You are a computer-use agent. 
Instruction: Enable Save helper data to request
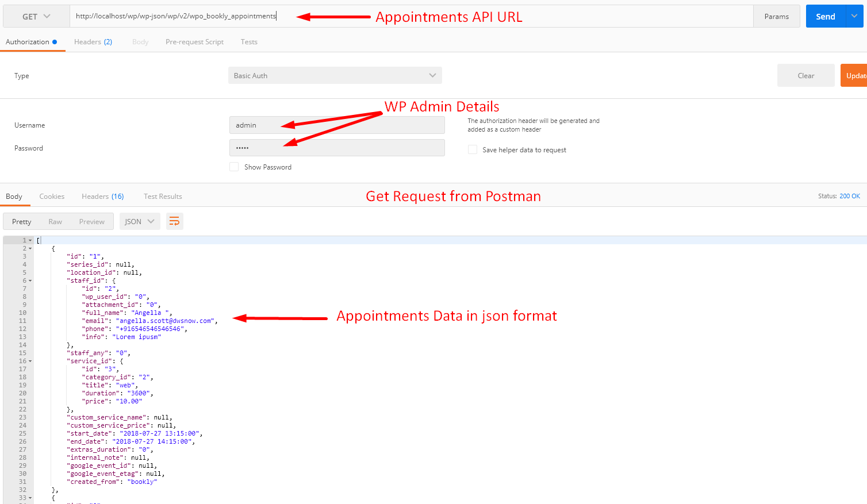tap(473, 149)
